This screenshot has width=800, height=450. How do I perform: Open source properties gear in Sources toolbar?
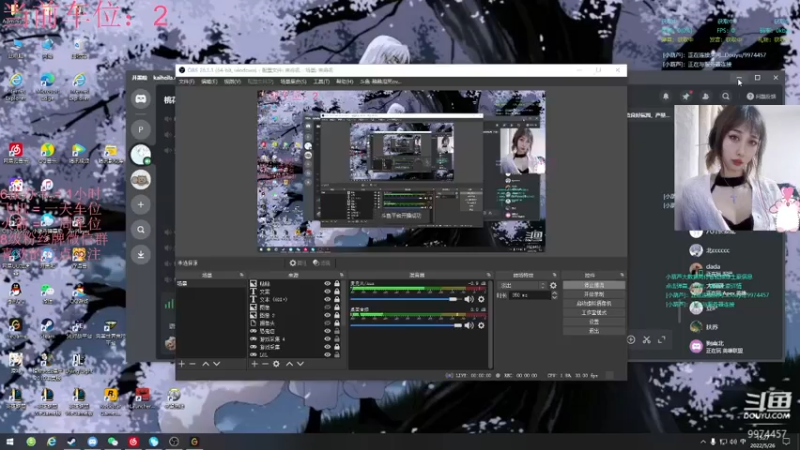click(x=276, y=364)
